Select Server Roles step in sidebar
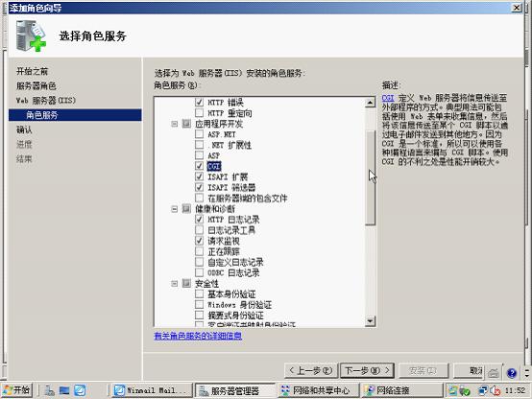The image size is (532, 399). click(x=36, y=85)
